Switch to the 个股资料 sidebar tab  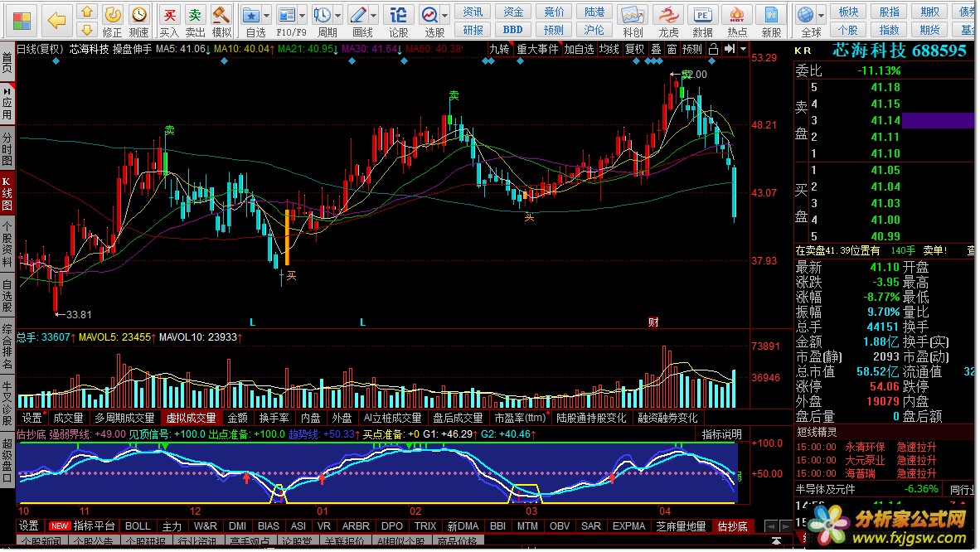pos(7,245)
